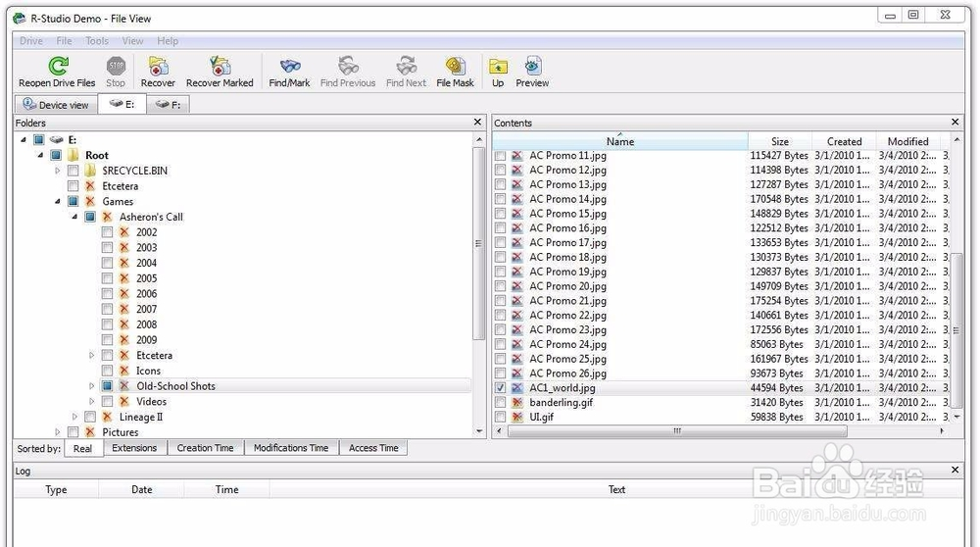Expand the Old-School Shots node
This screenshot has height=547, width=980.
tap(92, 385)
